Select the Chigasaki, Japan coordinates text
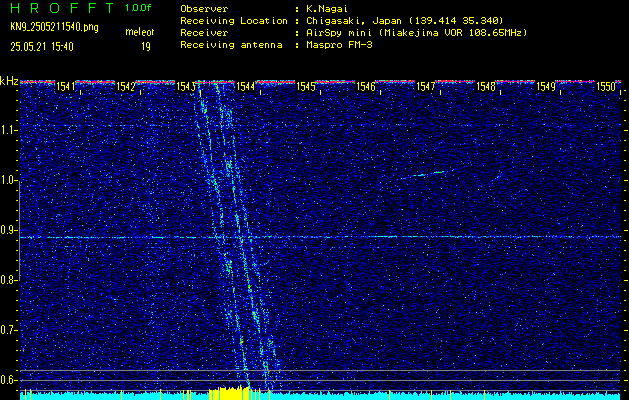This screenshot has height=400, width=629. pos(404,21)
